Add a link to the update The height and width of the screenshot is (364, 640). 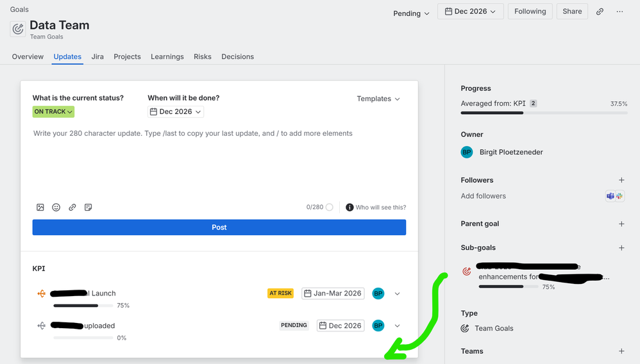coord(72,207)
